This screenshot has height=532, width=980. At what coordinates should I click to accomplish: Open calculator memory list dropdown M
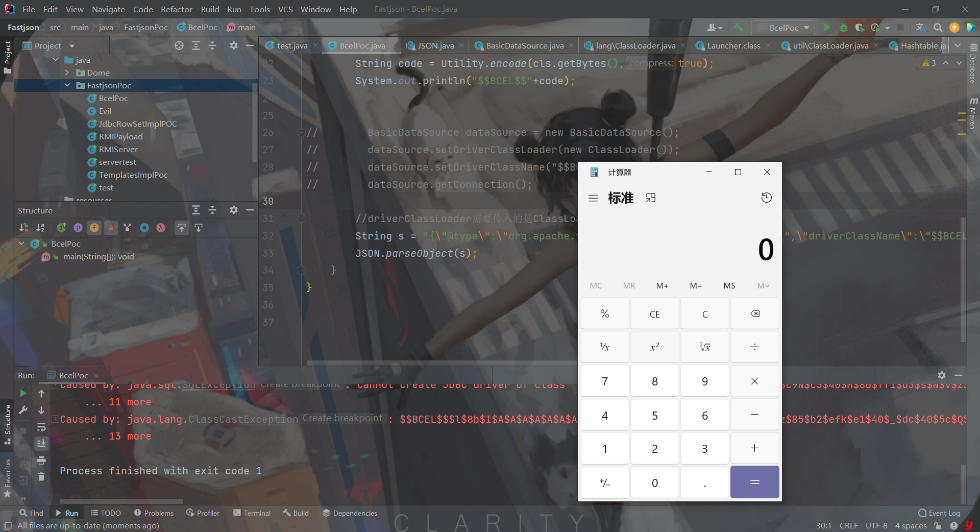[763, 285]
